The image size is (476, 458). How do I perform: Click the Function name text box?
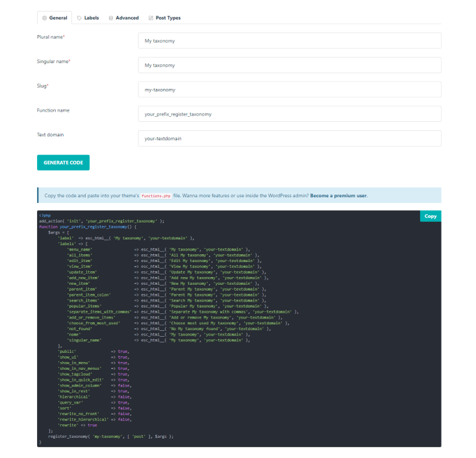click(x=289, y=114)
